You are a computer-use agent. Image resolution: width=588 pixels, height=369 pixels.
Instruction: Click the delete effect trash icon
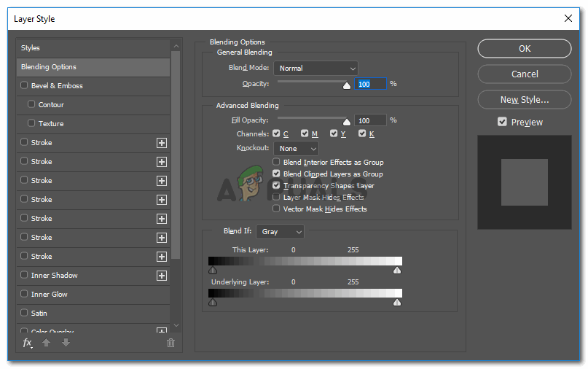click(170, 343)
